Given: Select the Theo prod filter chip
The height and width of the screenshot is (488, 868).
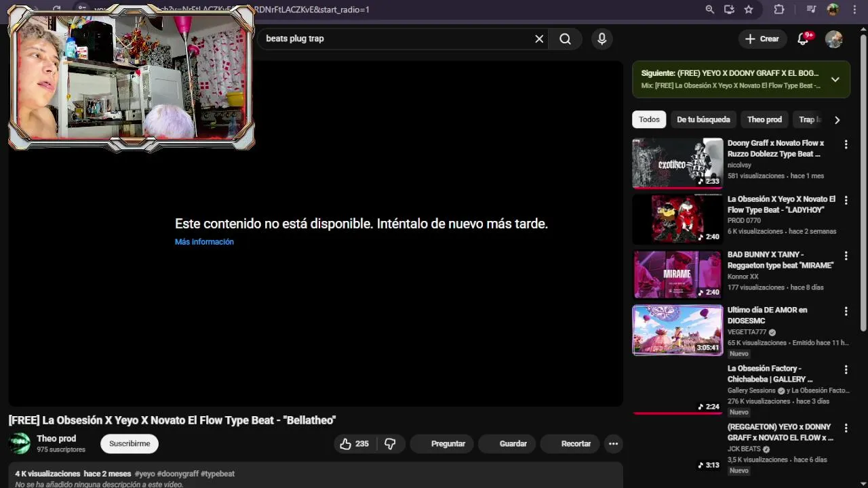Looking at the screenshot, I should 764,119.
